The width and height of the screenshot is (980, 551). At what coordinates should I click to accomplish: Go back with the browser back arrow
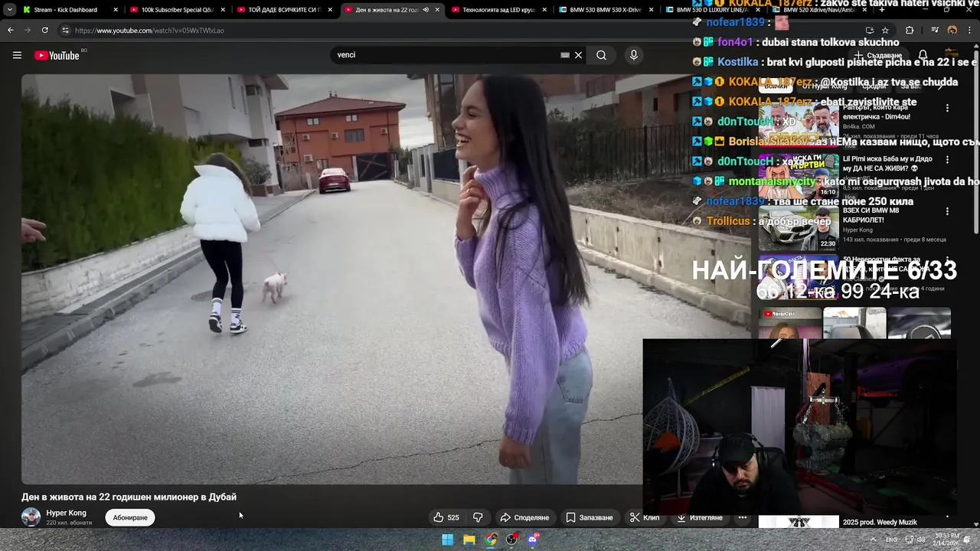[11, 31]
